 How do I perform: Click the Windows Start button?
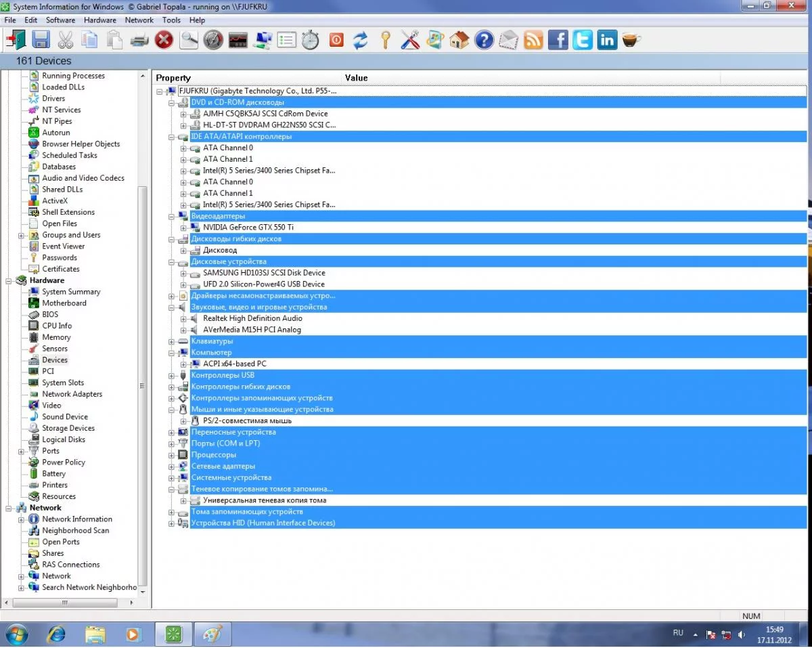[16, 634]
